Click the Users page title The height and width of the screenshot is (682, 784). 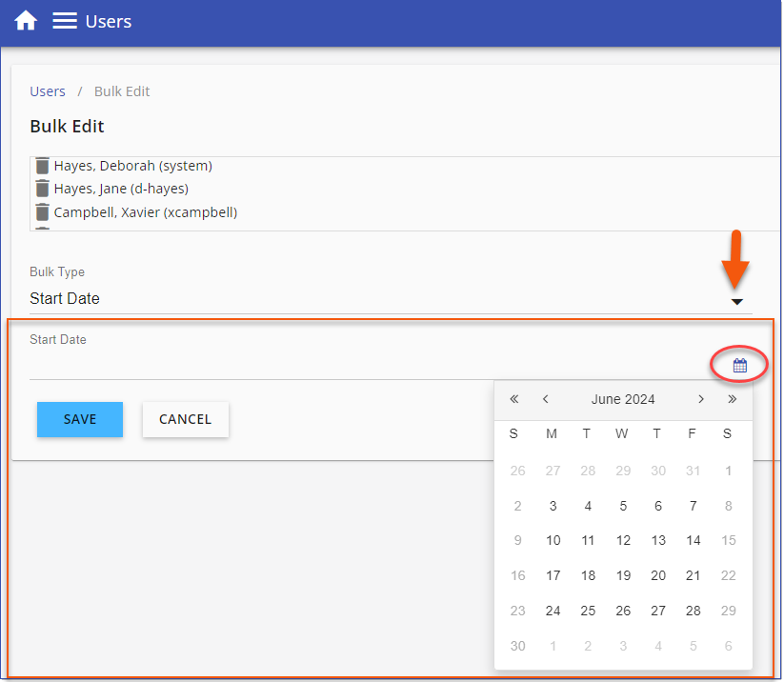coord(109,21)
